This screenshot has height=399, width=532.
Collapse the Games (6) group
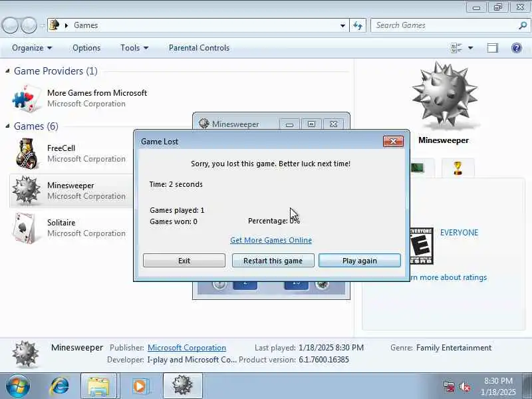point(7,126)
